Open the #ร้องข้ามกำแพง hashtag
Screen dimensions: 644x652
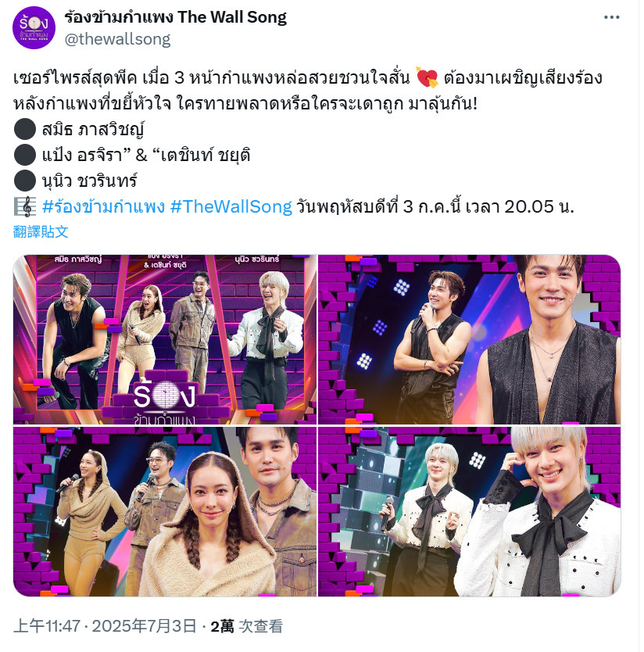103,206
